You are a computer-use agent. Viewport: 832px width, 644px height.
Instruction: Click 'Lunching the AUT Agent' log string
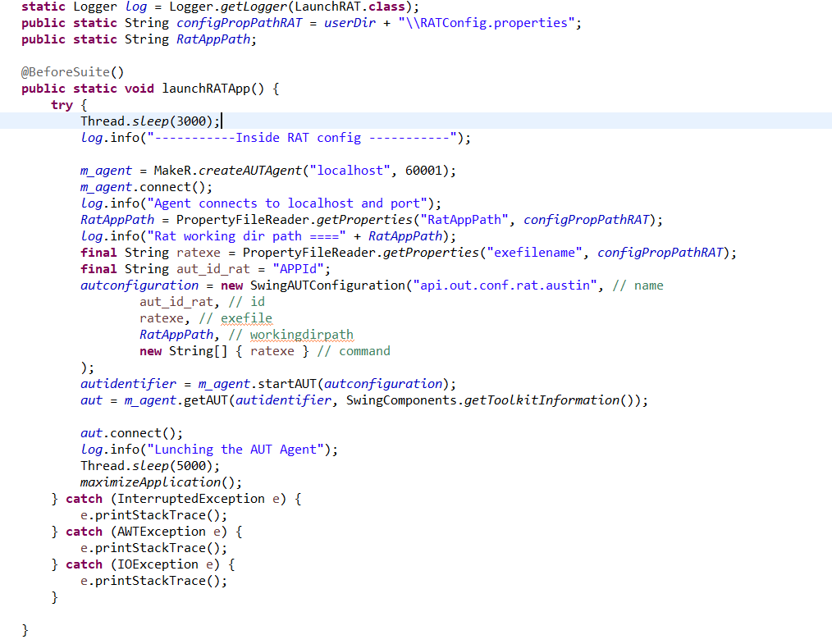(x=235, y=450)
